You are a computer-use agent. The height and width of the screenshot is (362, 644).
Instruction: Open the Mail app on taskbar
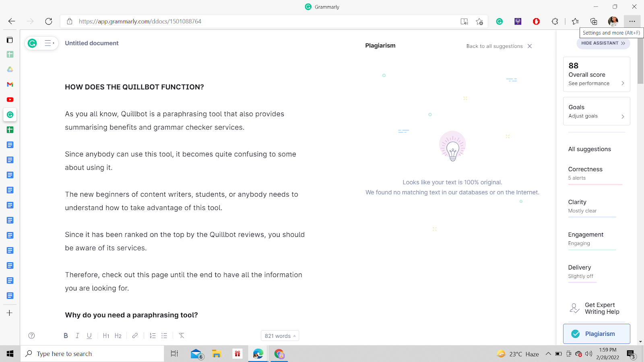(197, 354)
